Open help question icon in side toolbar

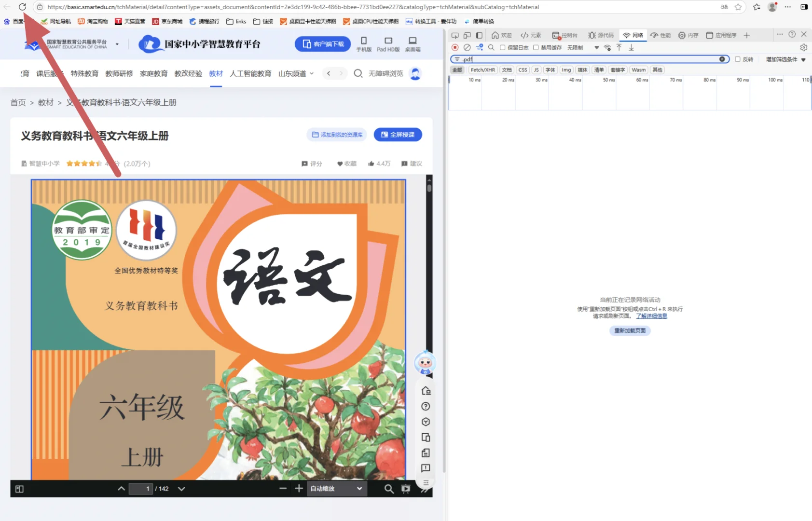tap(426, 406)
